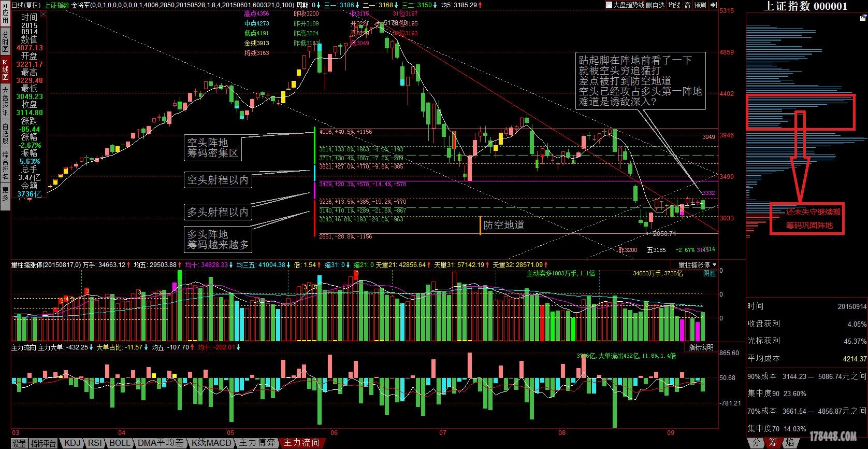The width and height of the screenshot is (868, 449).
Task: Toggle the 大盘趋势线 checkbox
Action: [609, 5]
